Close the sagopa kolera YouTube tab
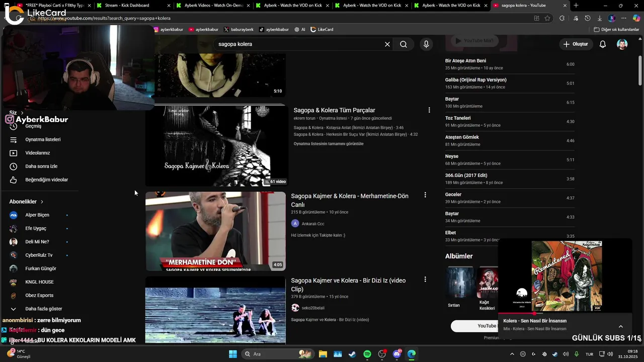The width and height of the screenshot is (644, 362). click(x=565, y=6)
